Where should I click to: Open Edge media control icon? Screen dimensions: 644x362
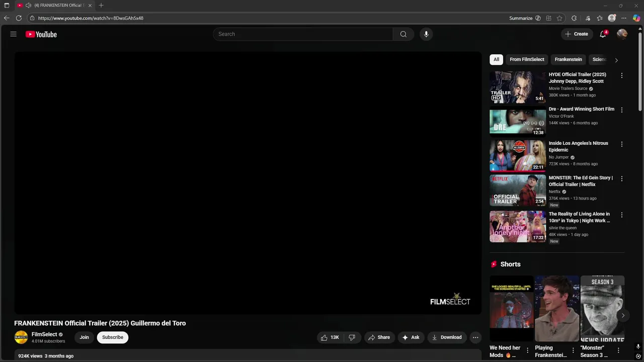pyautogui.click(x=588, y=18)
